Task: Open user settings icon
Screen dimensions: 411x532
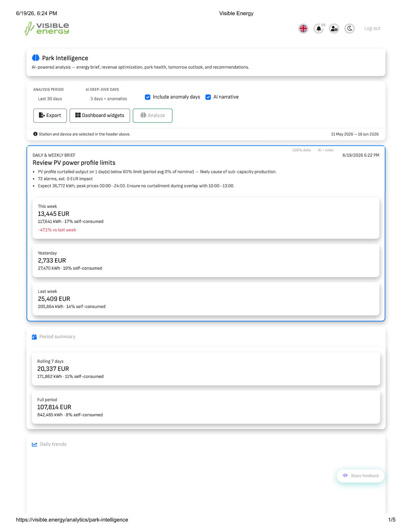Action: click(x=334, y=29)
